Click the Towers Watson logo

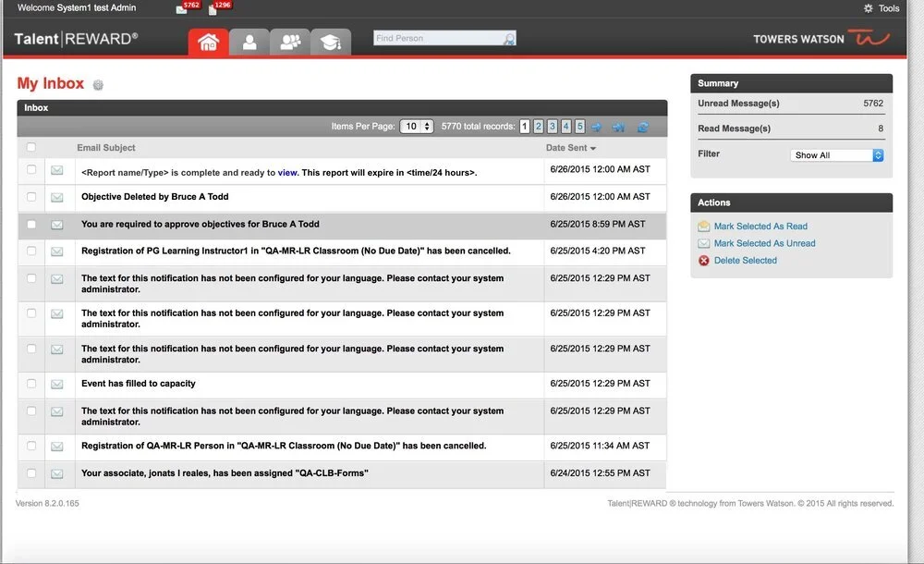tap(821, 39)
